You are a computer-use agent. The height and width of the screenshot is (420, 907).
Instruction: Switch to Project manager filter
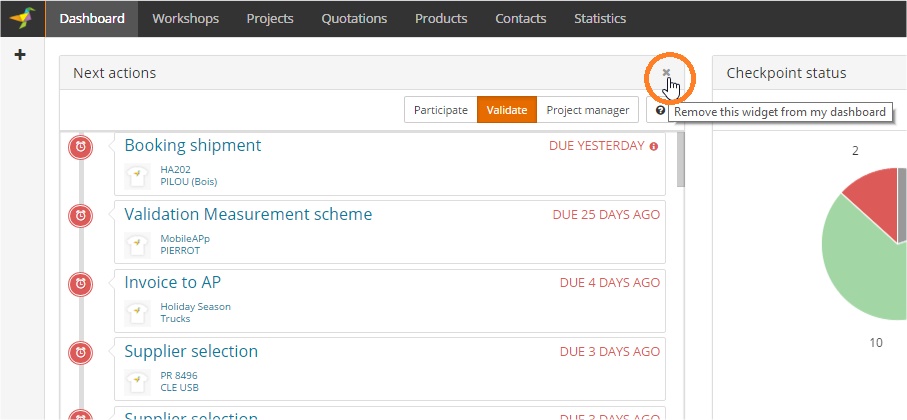pos(587,110)
